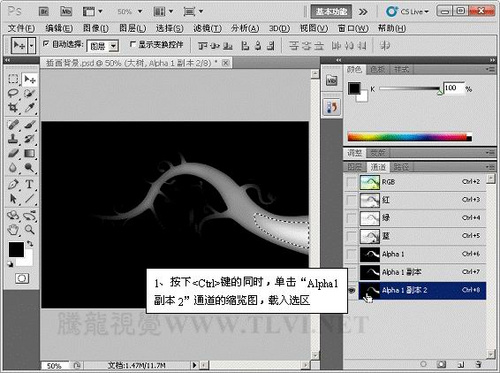This screenshot has width=500, height=373.
Task: Select the Lasso tool
Action: point(13,93)
